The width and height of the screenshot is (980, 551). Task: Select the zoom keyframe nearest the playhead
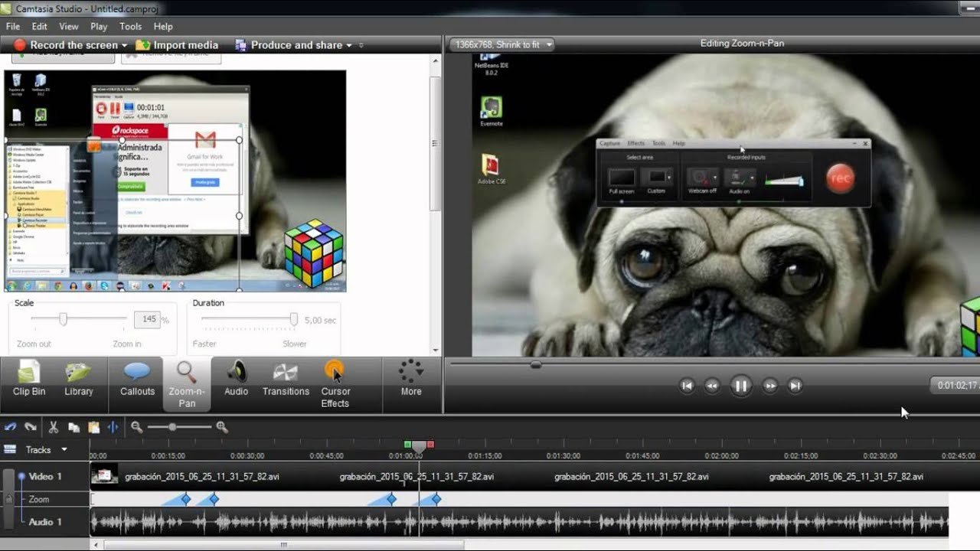pyautogui.click(x=436, y=499)
